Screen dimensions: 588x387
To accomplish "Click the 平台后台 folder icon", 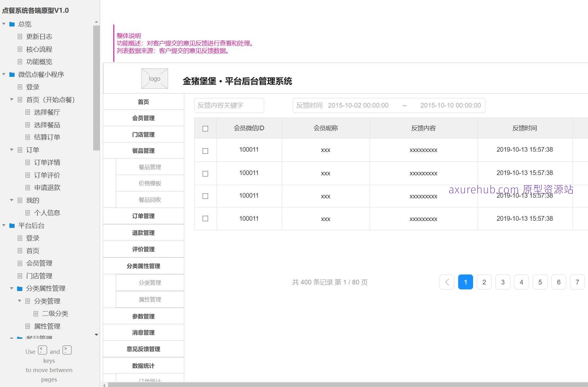I will (x=12, y=225).
